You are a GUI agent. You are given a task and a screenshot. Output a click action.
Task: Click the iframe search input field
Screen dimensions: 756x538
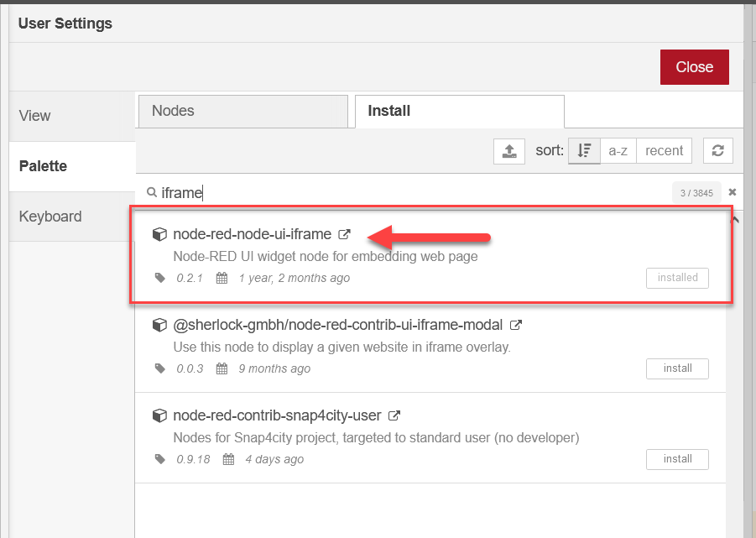pyautogui.click(x=414, y=192)
